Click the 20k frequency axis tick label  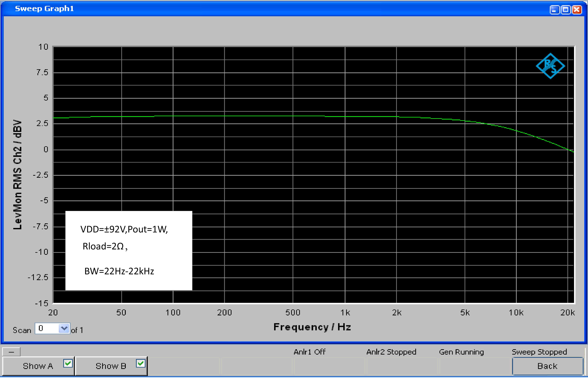(x=568, y=313)
